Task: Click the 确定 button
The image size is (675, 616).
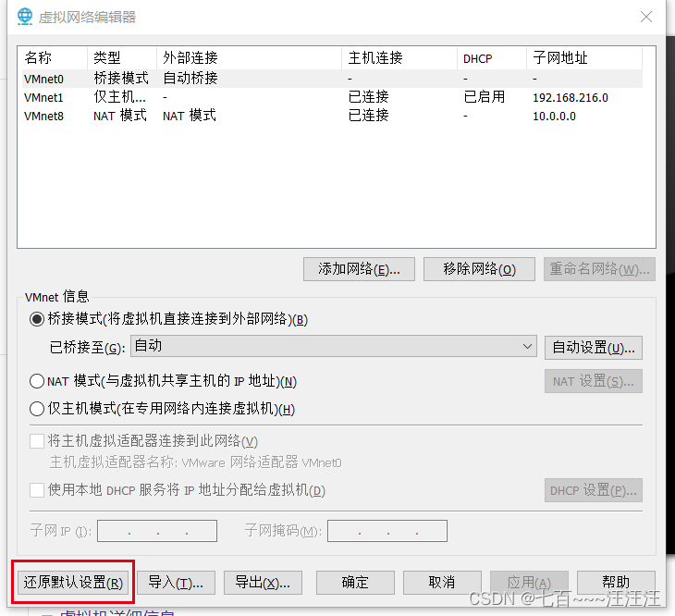Action: [x=355, y=583]
